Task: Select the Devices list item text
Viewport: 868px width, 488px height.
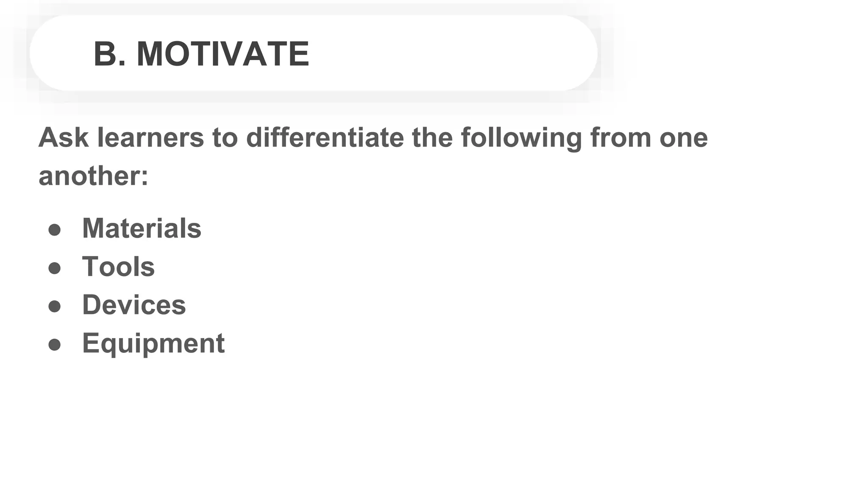Action: pos(134,305)
